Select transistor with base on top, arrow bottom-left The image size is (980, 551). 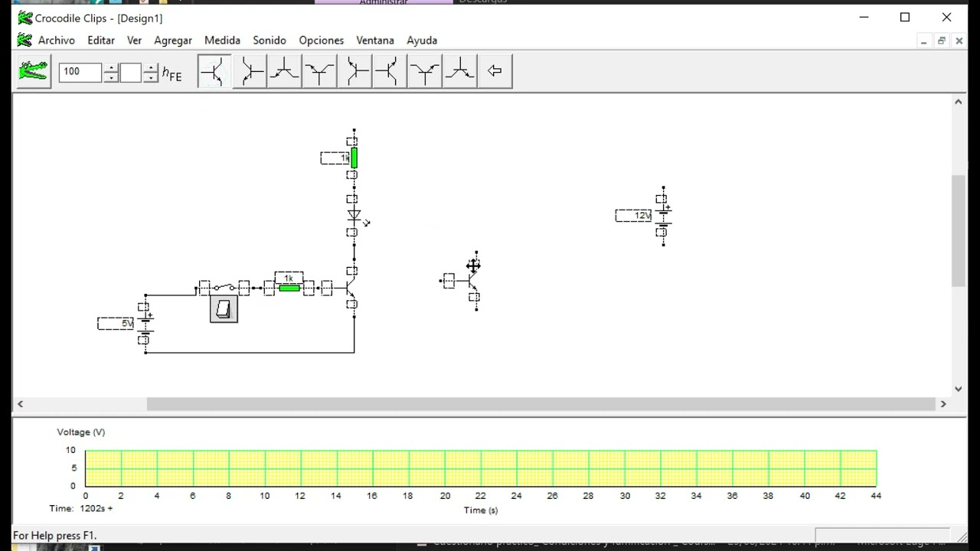point(284,71)
